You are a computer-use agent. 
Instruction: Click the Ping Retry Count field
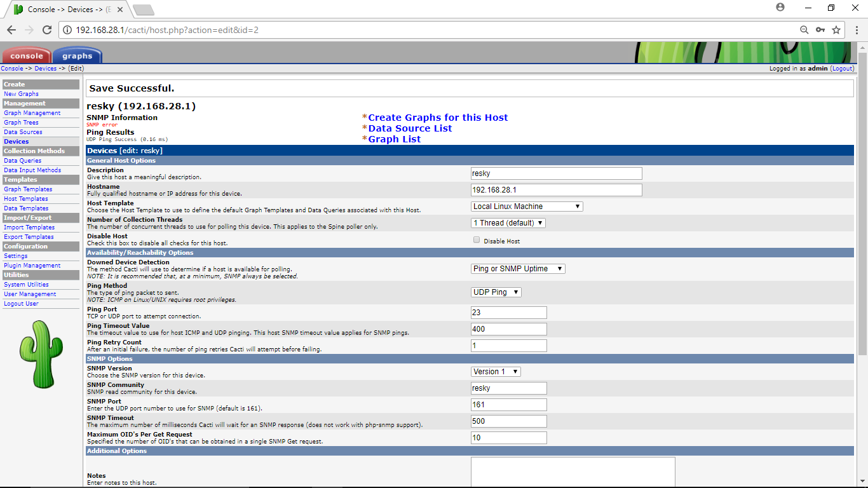point(509,346)
